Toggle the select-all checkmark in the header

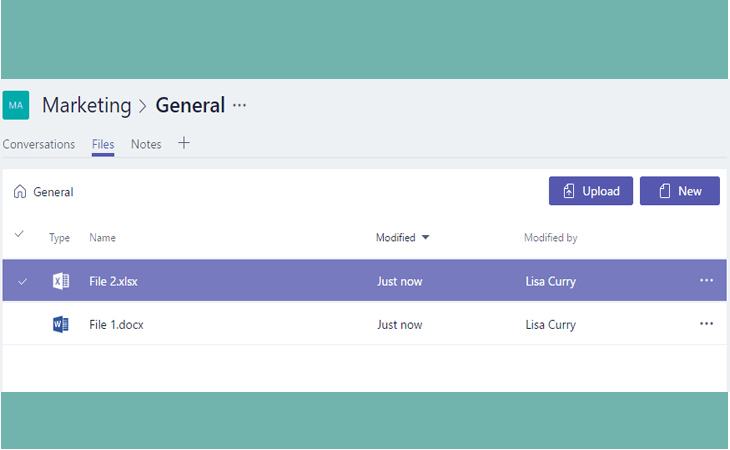pos(19,234)
